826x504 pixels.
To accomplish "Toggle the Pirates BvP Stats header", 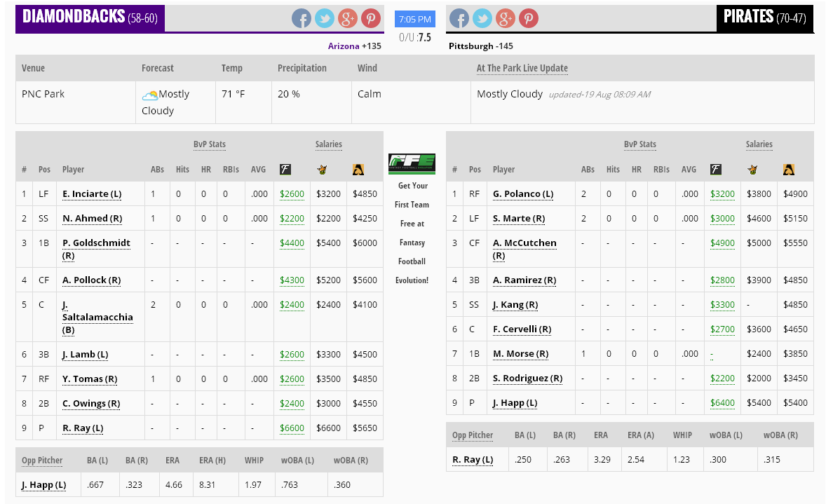I will (x=639, y=144).
